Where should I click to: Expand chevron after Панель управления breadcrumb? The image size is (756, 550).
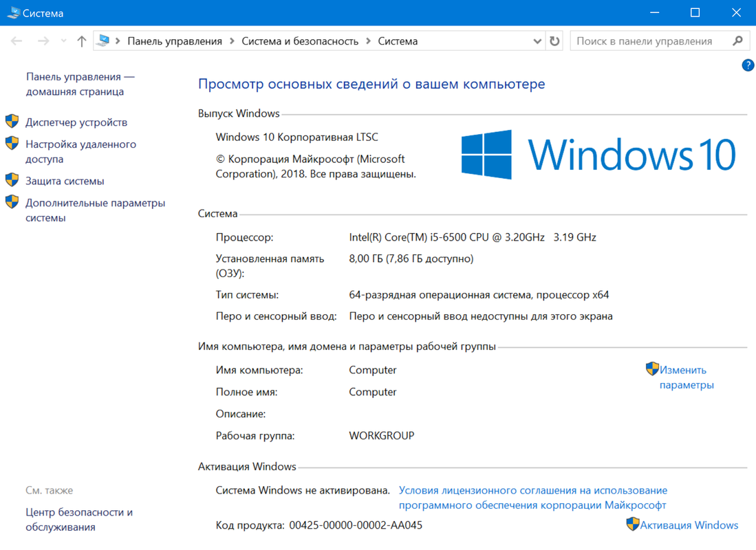click(232, 41)
